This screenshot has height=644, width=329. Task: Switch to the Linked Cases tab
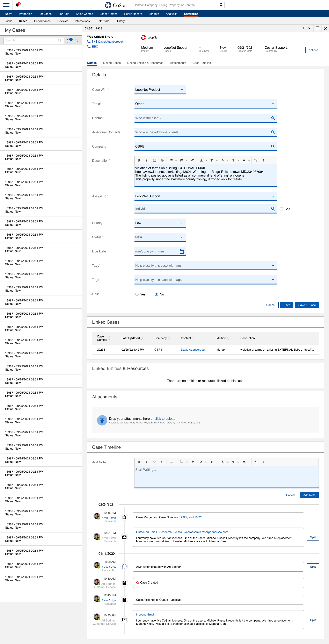[112, 63]
